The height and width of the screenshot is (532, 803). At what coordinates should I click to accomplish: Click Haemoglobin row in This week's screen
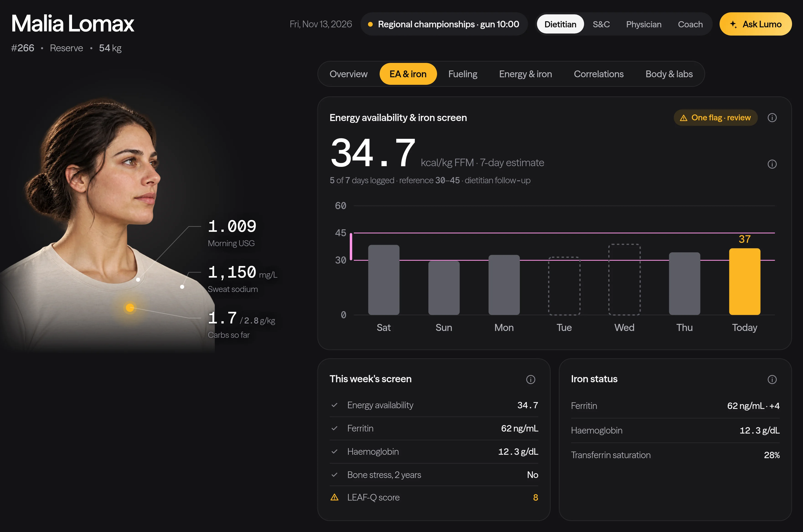[x=434, y=452]
